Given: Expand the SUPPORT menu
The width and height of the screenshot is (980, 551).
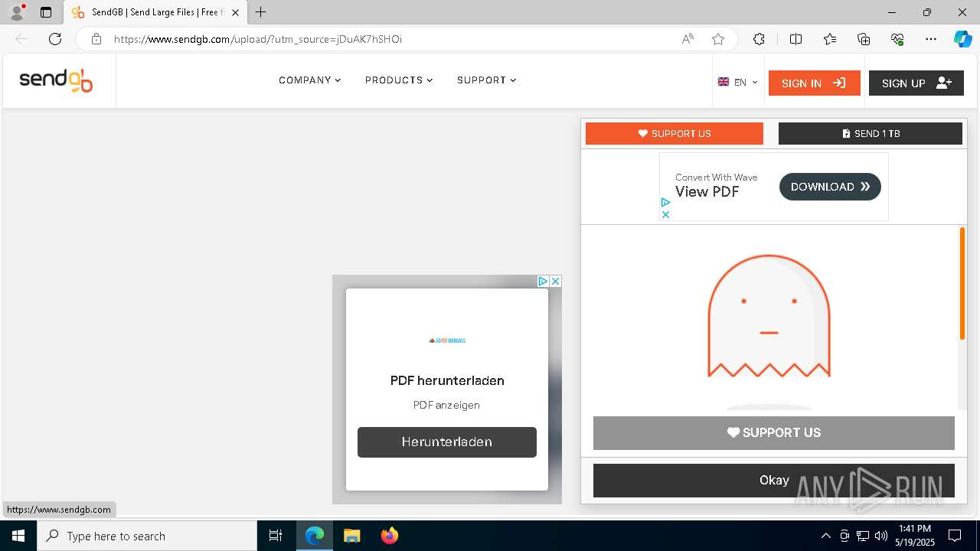Looking at the screenshot, I should pos(487,80).
